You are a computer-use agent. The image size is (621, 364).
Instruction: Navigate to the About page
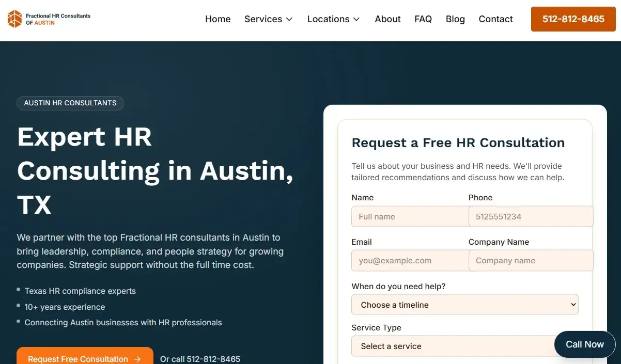[387, 19]
